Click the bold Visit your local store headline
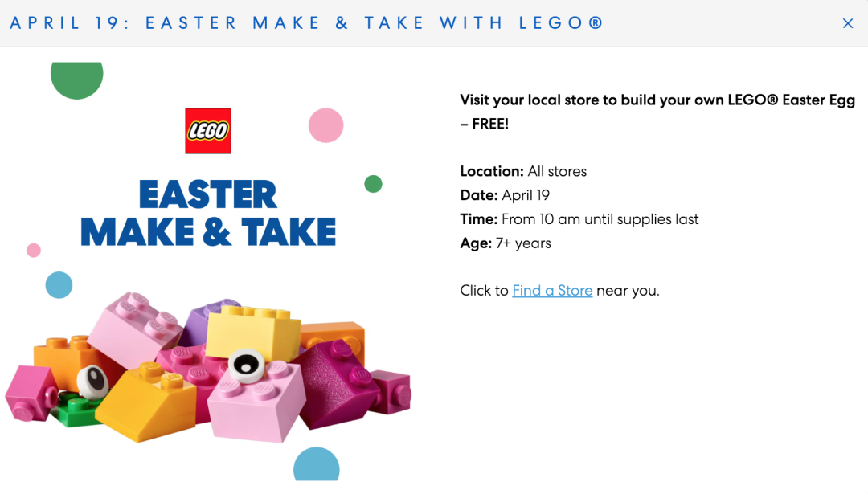The height and width of the screenshot is (494, 868). [x=657, y=112]
